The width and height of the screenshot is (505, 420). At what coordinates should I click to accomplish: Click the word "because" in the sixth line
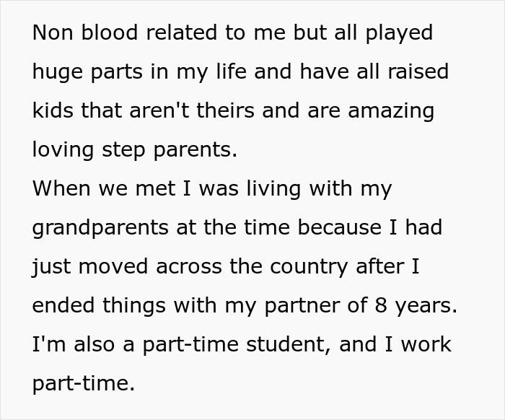[x=339, y=227]
